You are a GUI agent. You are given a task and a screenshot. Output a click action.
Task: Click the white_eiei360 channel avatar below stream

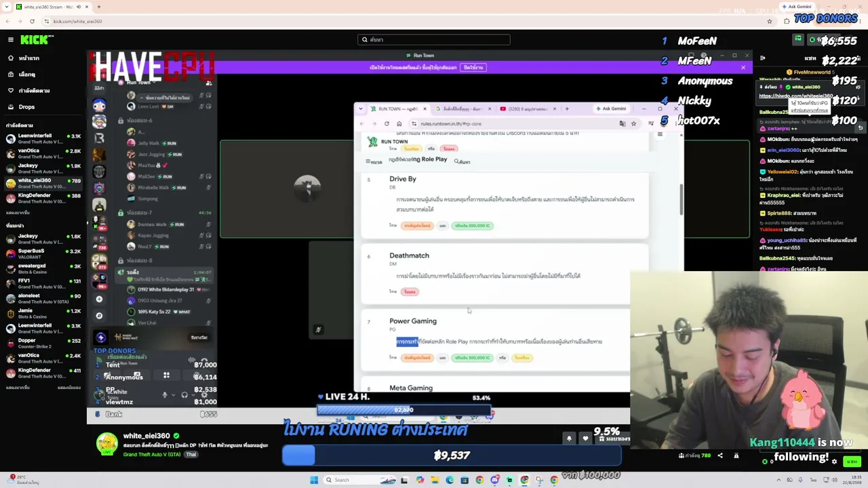pos(106,444)
